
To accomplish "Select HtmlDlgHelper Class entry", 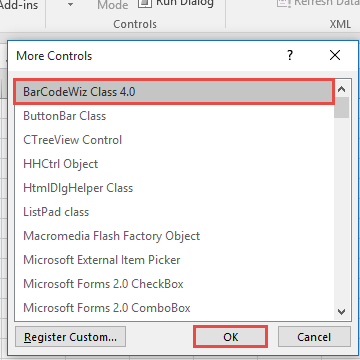I will pos(174,188).
